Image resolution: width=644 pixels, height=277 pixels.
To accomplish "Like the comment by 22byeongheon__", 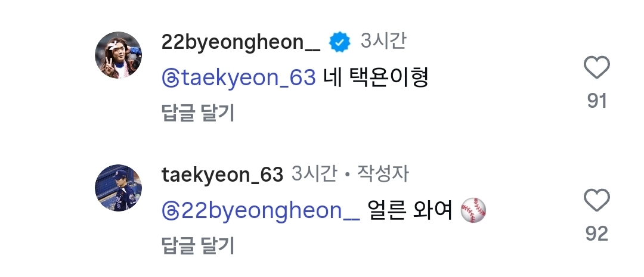I will point(596,67).
